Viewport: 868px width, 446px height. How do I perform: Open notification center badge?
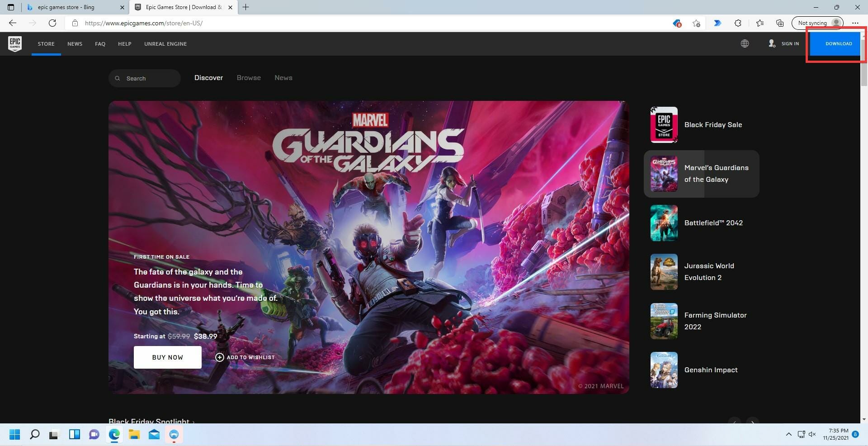coord(855,434)
